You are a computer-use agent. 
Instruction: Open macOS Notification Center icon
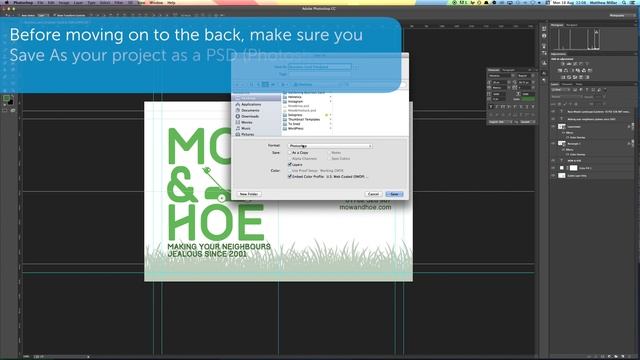tap(633, 2)
